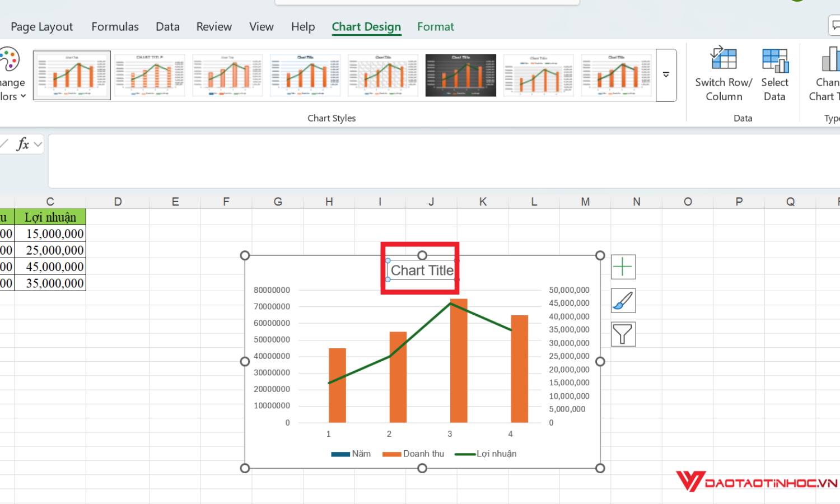This screenshot has height=504, width=840.
Task: Click the Lợi nhuận header cell
Action: (x=50, y=217)
